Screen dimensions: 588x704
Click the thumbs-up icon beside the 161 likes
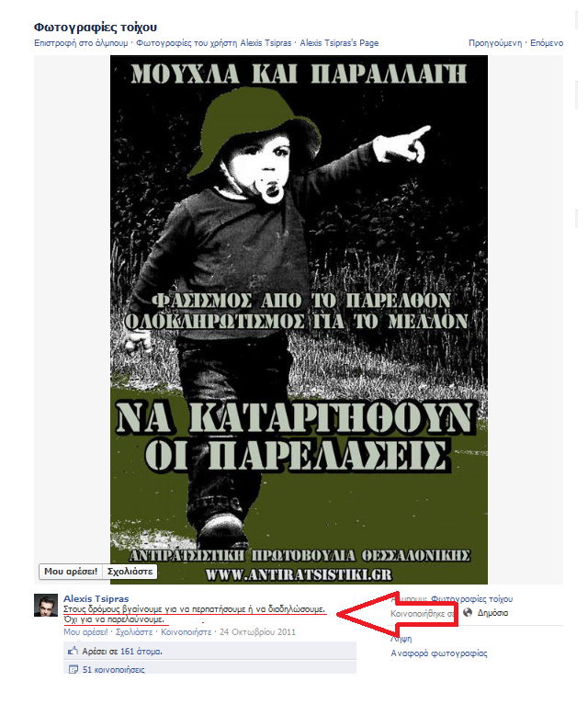tap(73, 650)
